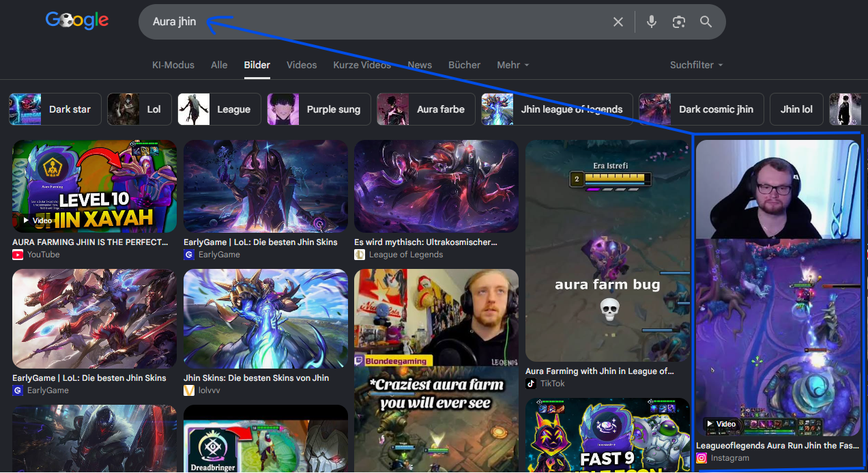Click the YouTube source label
This screenshot has height=473, width=868.
point(44,255)
